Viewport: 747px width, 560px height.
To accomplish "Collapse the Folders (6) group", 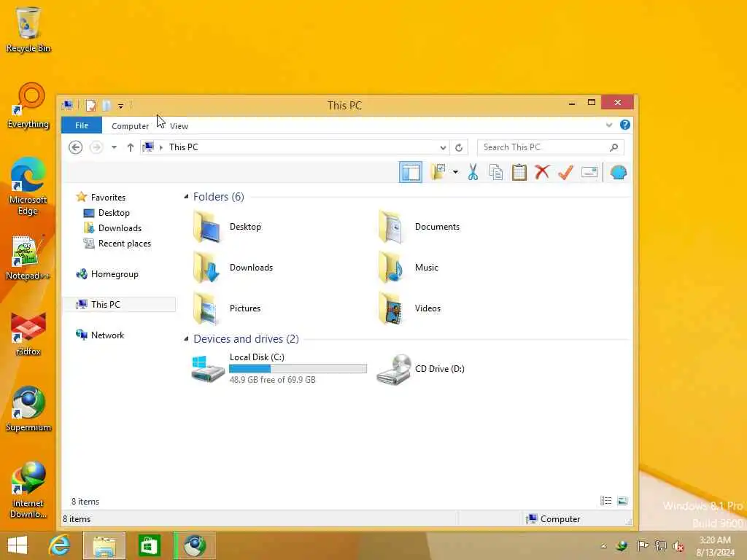I will 186,197.
